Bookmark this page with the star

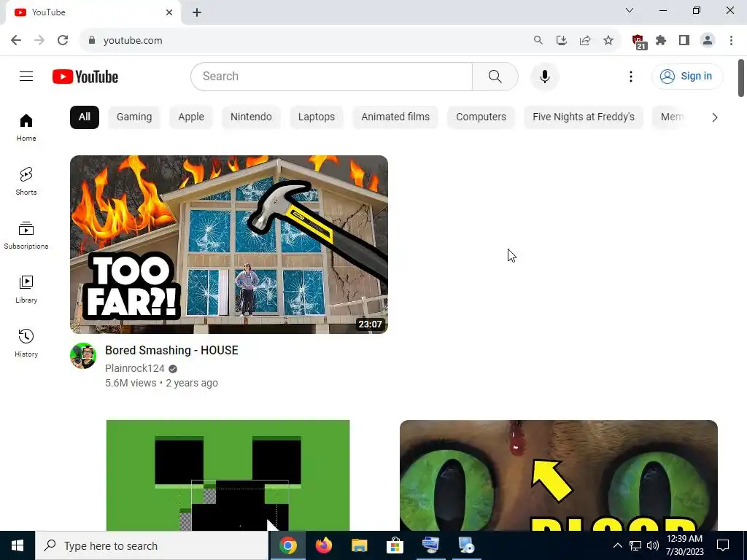tap(608, 41)
